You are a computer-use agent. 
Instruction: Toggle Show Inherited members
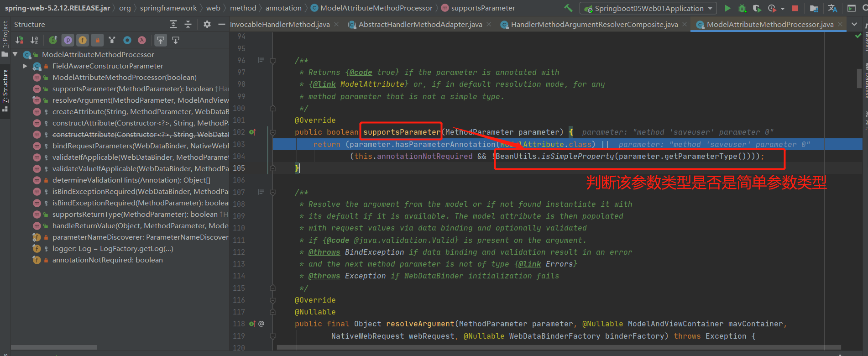[x=53, y=40]
